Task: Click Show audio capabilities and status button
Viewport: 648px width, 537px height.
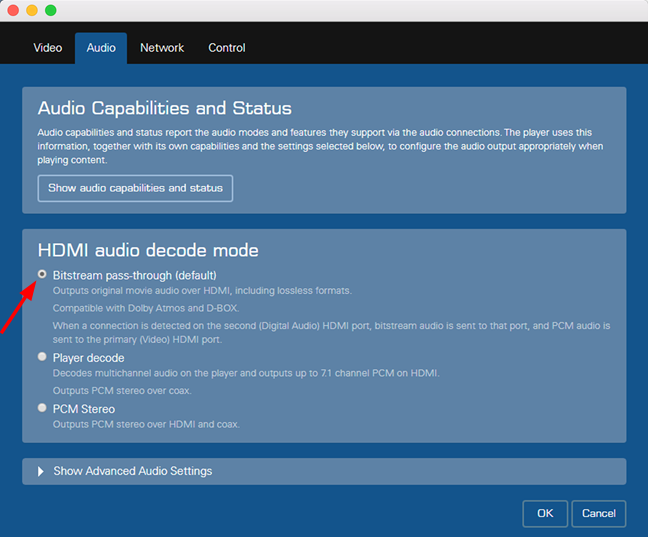Action: coord(135,188)
